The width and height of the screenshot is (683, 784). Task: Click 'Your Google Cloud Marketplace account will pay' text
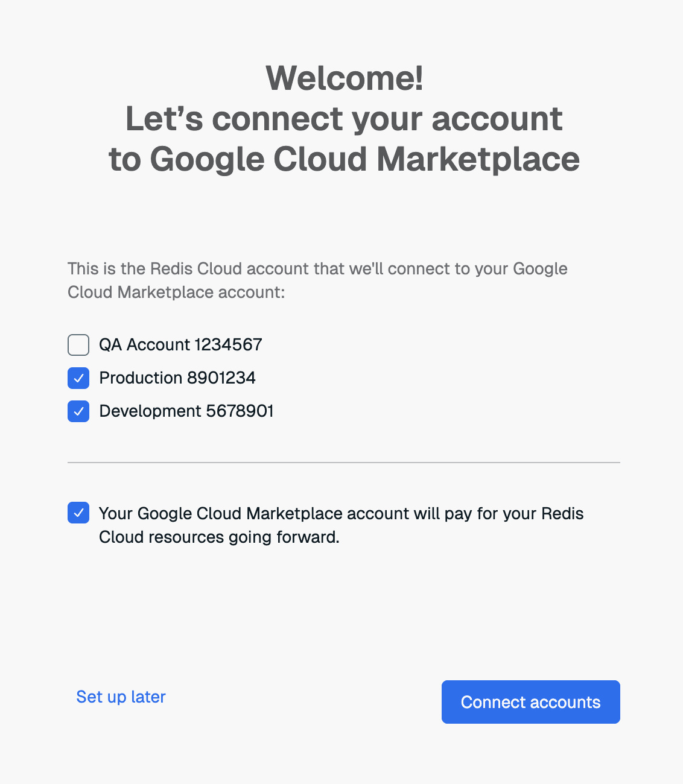(341, 513)
